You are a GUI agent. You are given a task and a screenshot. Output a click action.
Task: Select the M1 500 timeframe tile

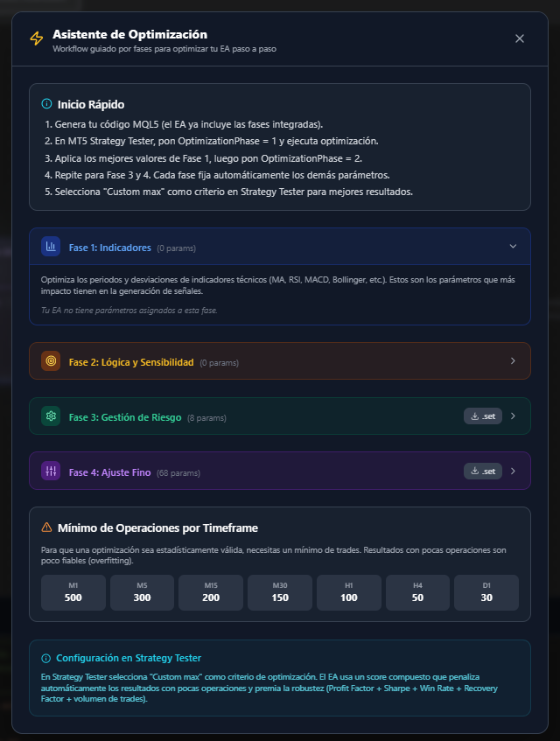[73, 592]
